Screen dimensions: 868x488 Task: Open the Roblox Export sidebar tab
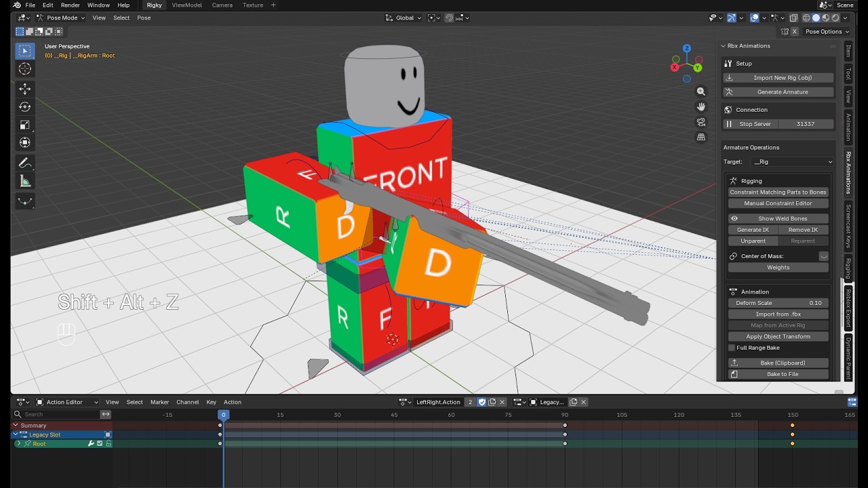[848, 308]
